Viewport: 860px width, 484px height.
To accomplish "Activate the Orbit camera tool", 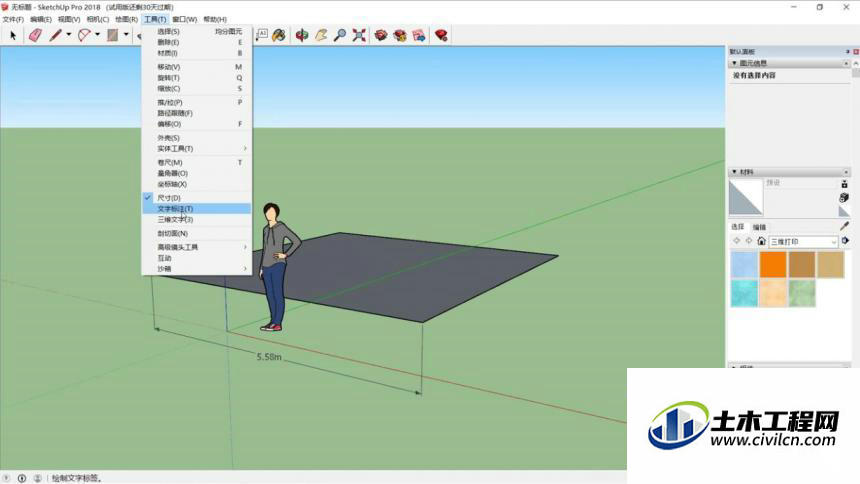I will (302, 36).
